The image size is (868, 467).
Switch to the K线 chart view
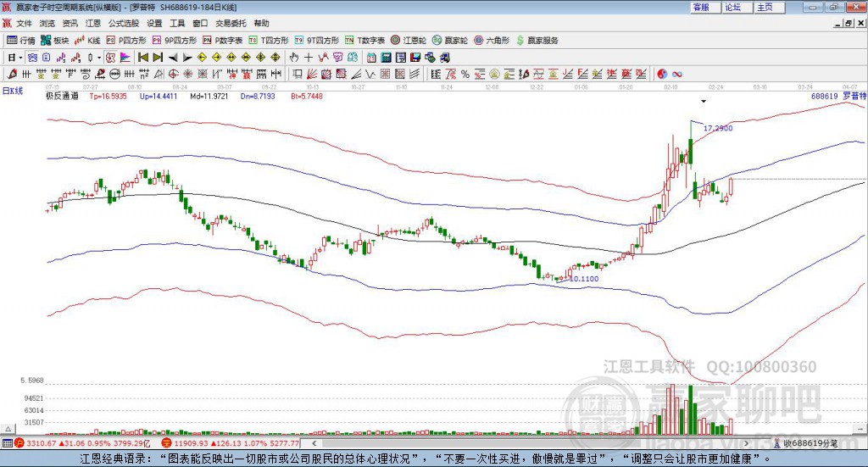pos(87,41)
